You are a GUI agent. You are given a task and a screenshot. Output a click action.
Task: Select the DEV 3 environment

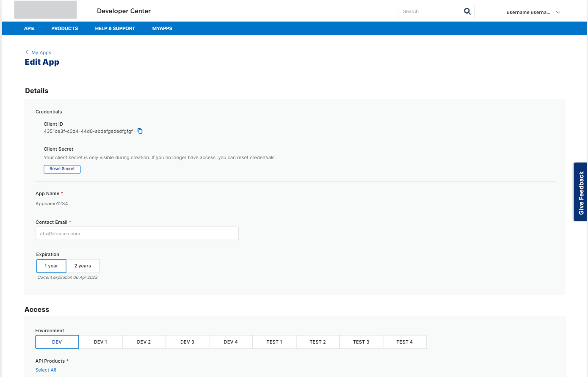click(x=187, y=342)
